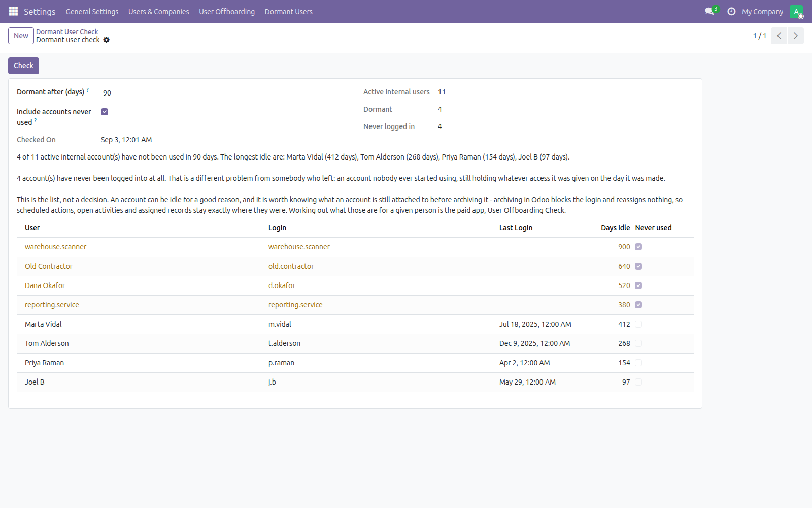Open the Users & Companies menu
Image resolution: width=812 pixels, height=508 pixels.
[158, 12]
